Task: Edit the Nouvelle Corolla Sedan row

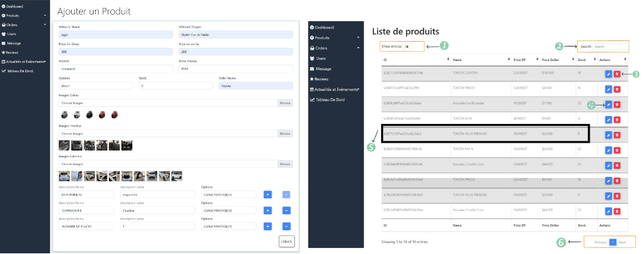Action: (x=608, y=105)
